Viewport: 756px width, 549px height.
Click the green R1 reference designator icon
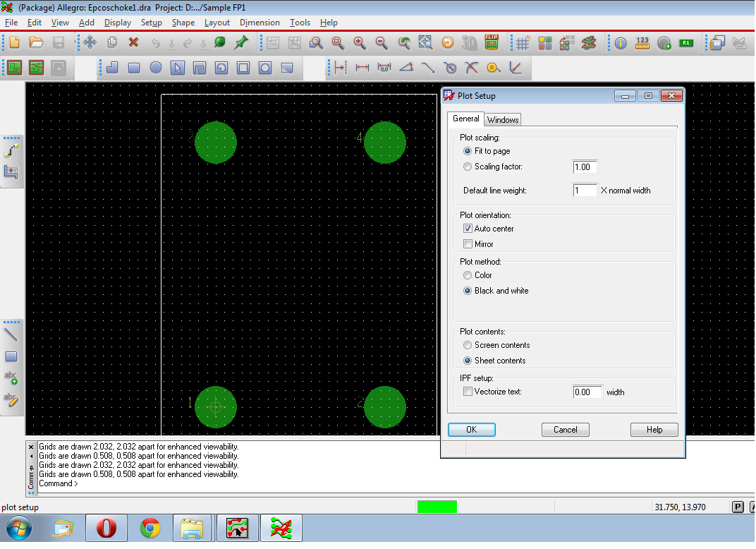[x=686, y=43]
